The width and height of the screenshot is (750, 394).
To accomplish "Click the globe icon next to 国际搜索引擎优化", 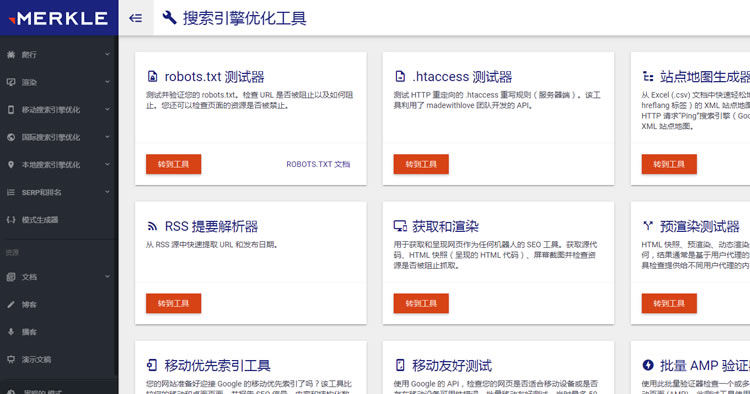I will point(11,137).
